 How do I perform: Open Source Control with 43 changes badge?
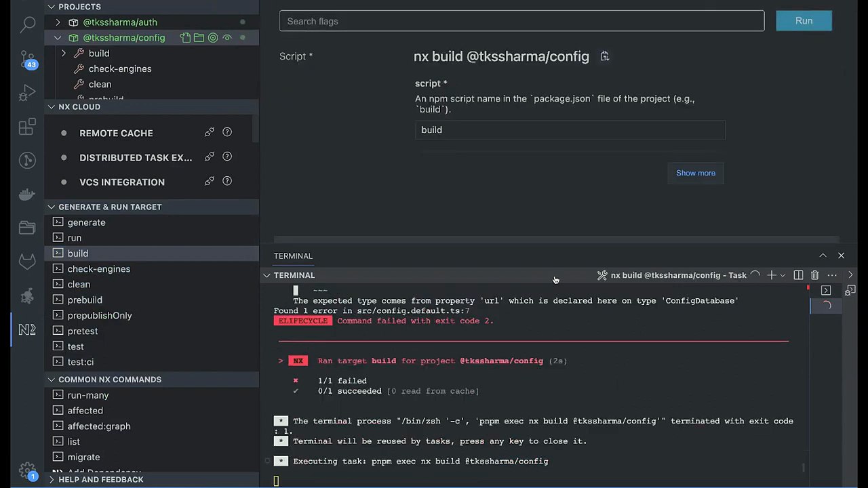(x=27, y=59)
